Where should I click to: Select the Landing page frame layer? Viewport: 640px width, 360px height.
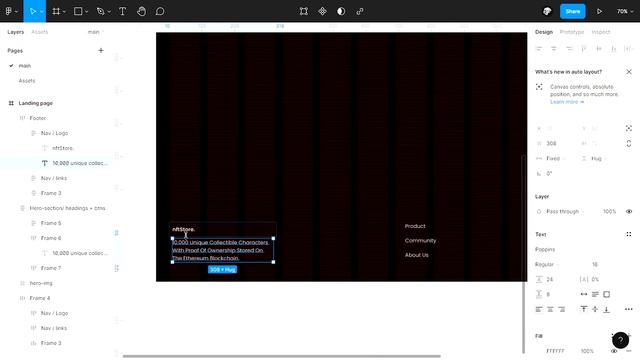click(x=36, y=103)
